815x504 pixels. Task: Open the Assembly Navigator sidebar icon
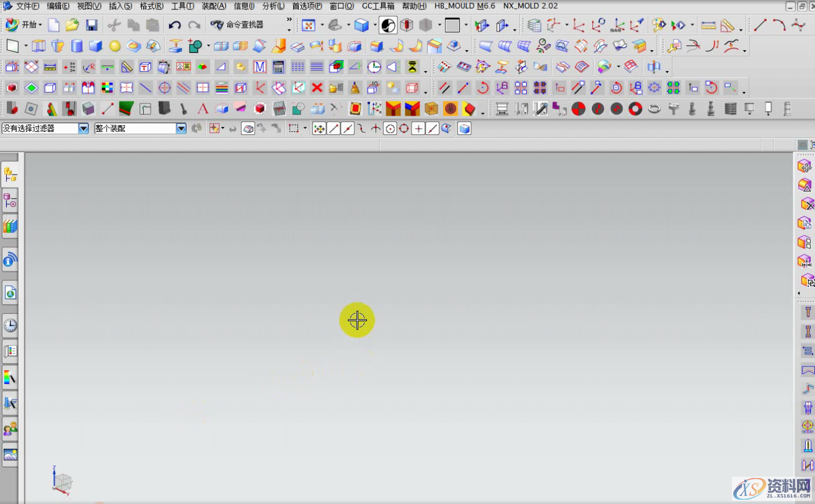click(10, 175)
